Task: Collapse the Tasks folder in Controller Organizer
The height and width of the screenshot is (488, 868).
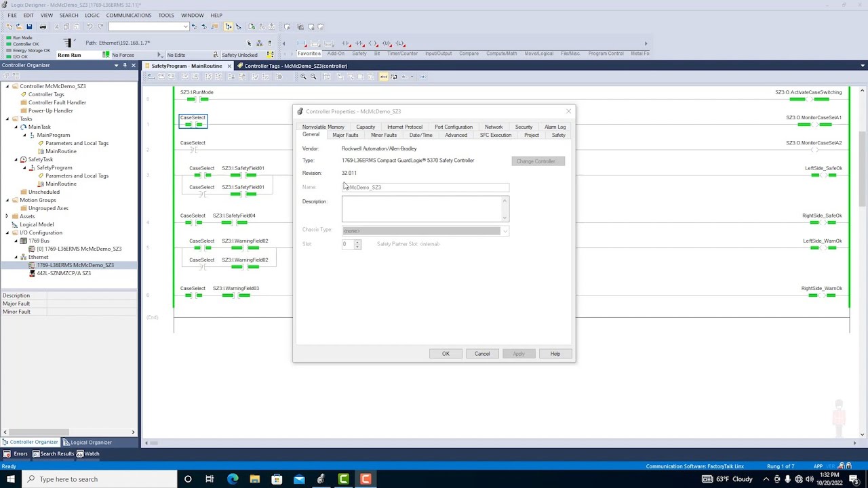Action: click(x=7, y=119)
